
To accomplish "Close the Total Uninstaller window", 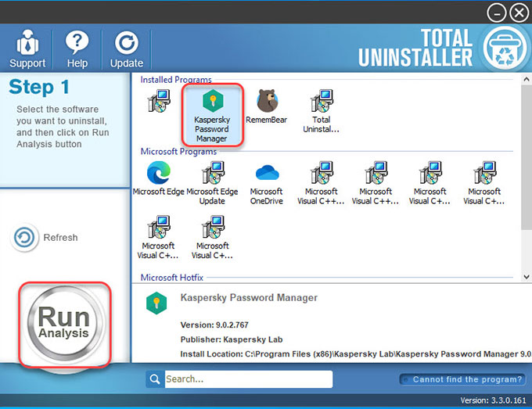I will pos(519,13).
